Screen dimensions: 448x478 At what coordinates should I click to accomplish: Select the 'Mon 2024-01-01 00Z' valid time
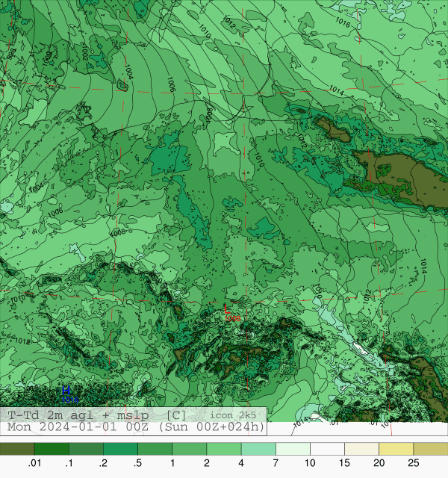pyautogui.click(x=78, y=426)
